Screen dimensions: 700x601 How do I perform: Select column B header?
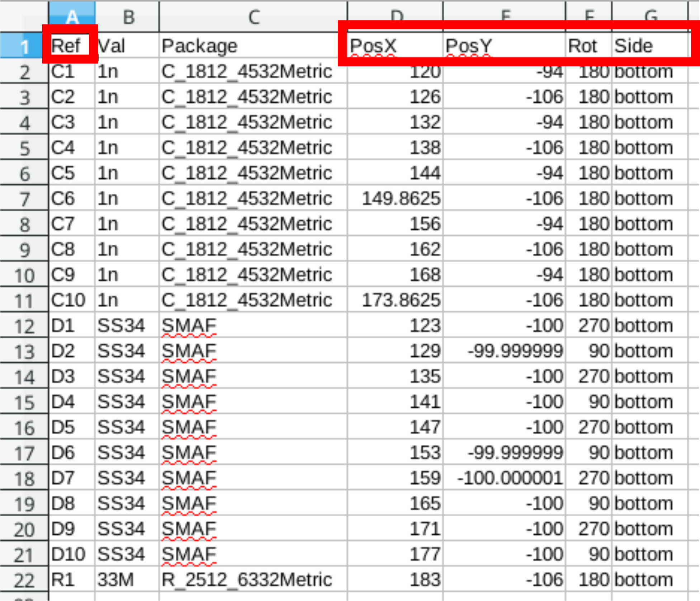point(127,17)
